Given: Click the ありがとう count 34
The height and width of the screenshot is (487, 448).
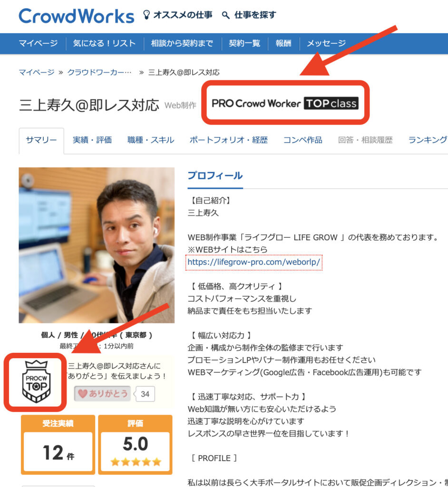Looking at the screenshot, I should 145,394.
